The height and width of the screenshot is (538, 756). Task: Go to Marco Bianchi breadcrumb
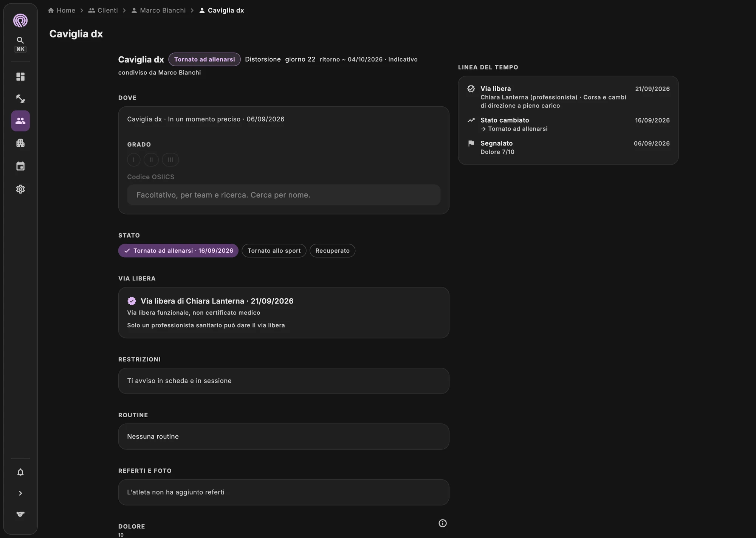coord(158,10)
